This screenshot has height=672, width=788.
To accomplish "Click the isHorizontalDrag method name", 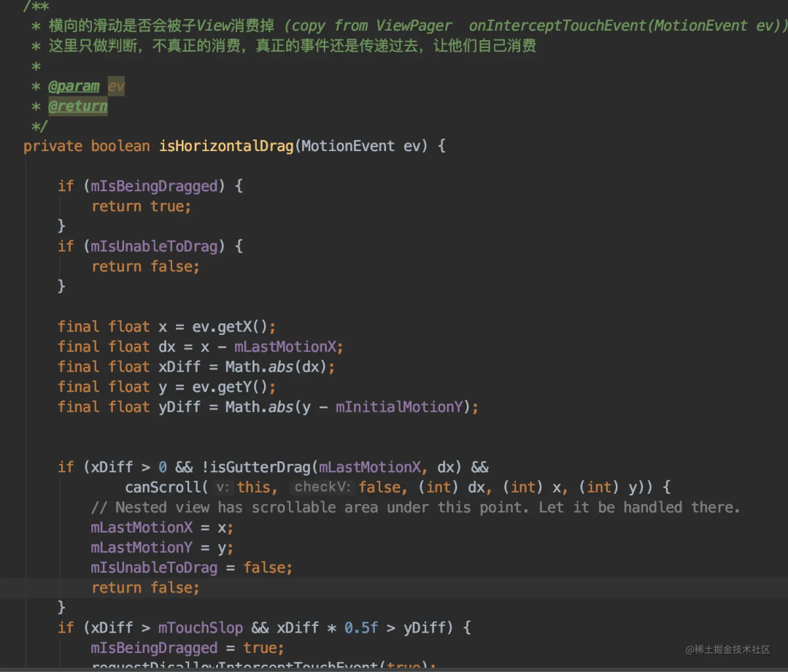I will click(x=226, y=146).
